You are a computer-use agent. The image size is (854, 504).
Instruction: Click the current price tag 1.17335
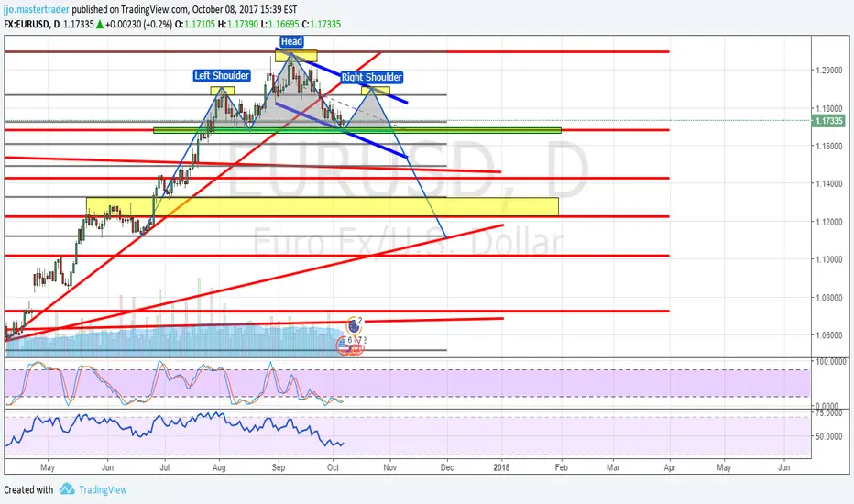[828, 121]
